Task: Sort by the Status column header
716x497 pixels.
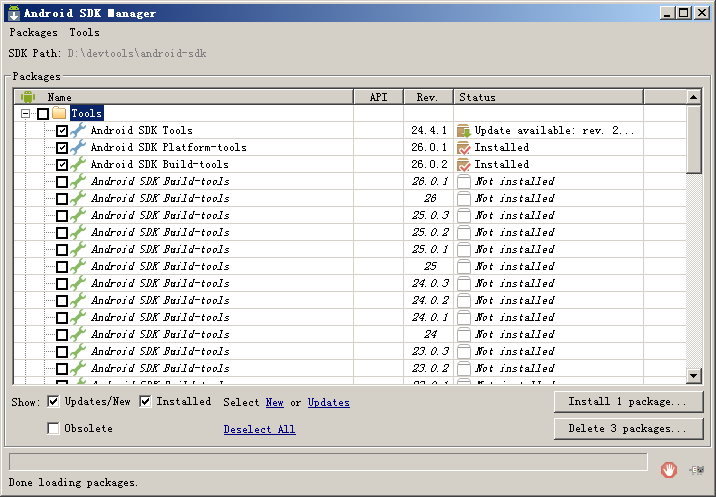Action: (x=548, y=97)
